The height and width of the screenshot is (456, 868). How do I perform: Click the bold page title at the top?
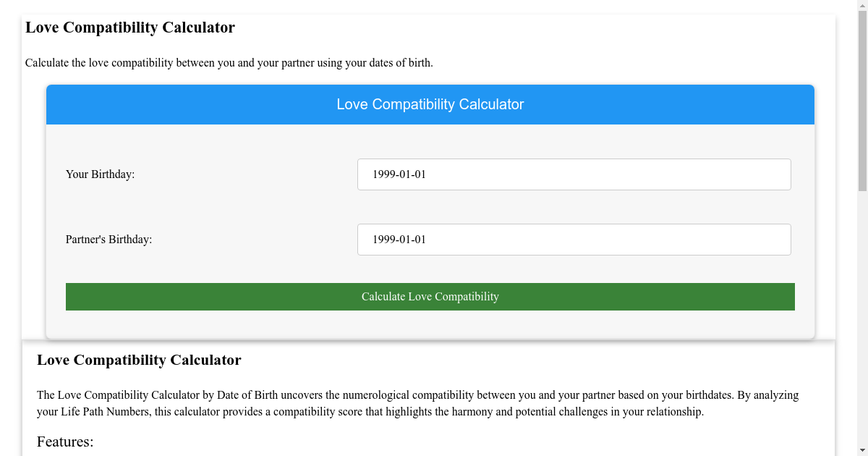(130, 28)
